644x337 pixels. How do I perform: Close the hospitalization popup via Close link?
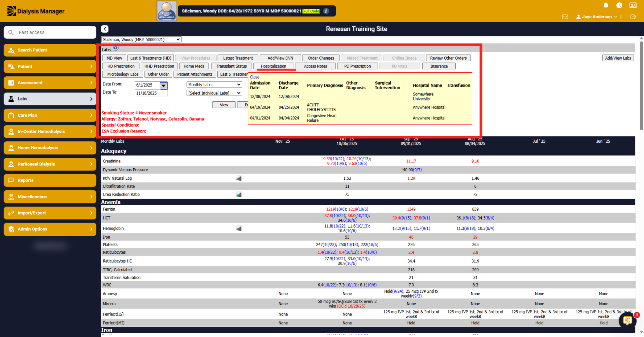click(x=255, y=77)
